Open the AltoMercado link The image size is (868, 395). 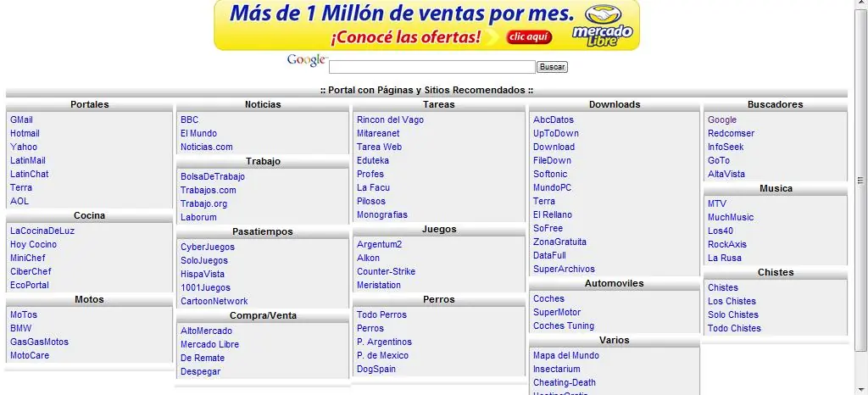(x=207, y=331)
